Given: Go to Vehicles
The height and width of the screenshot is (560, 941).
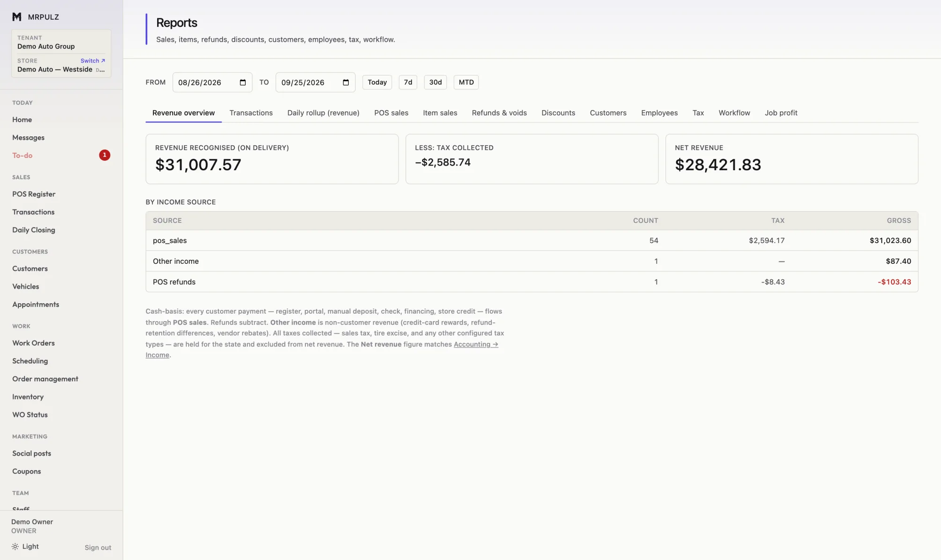Looking at the screenshot, I should point(25,286).
